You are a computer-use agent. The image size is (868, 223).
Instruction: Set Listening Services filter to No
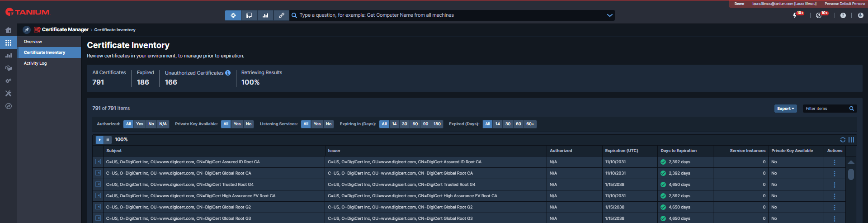tap(329, 124)
